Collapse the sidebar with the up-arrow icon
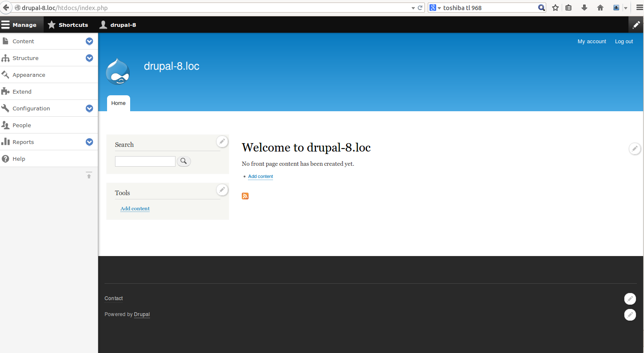Image resolution: width=644 pixels, height=353 pixels. [x=89, y=175]
